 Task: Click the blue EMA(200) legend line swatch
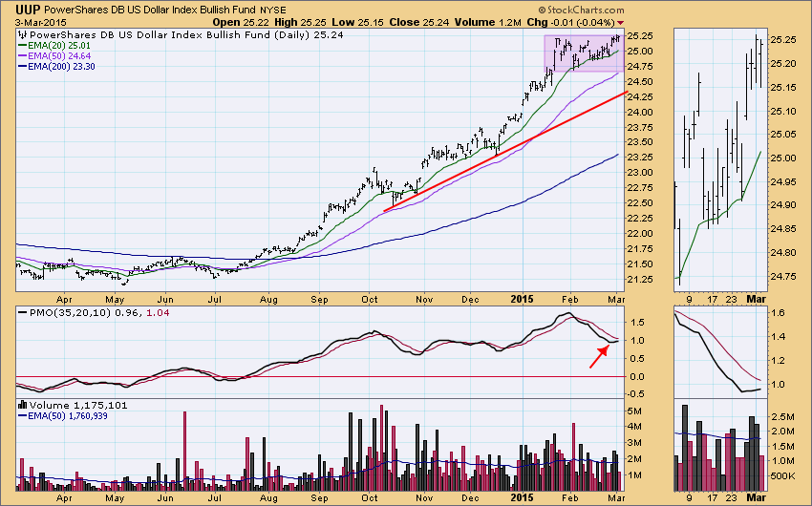click(23, 66)
